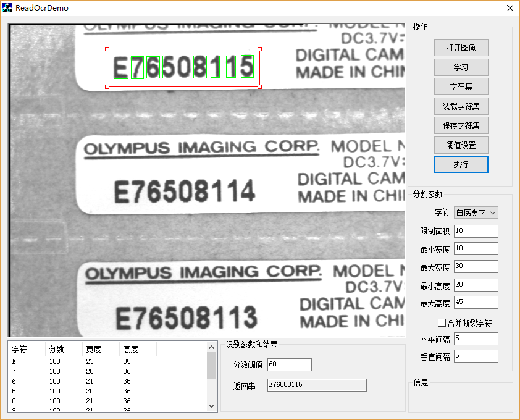
Task: Click top-right handle of red selection box
Action: (259, 49)
